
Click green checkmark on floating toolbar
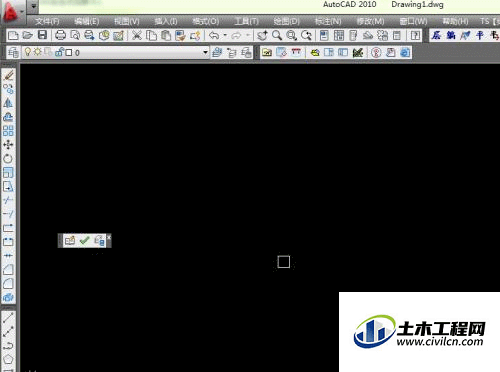[85, 240]
